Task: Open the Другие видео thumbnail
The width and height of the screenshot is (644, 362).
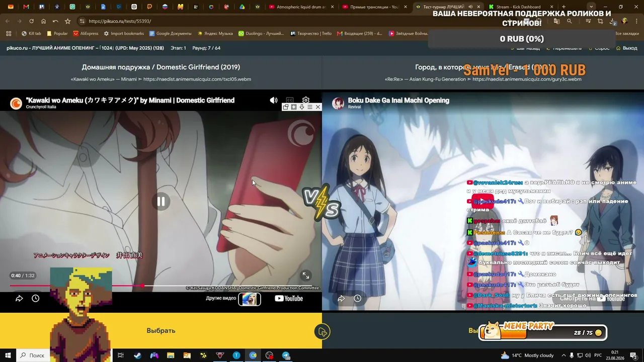Action: [x=250, y=299]
